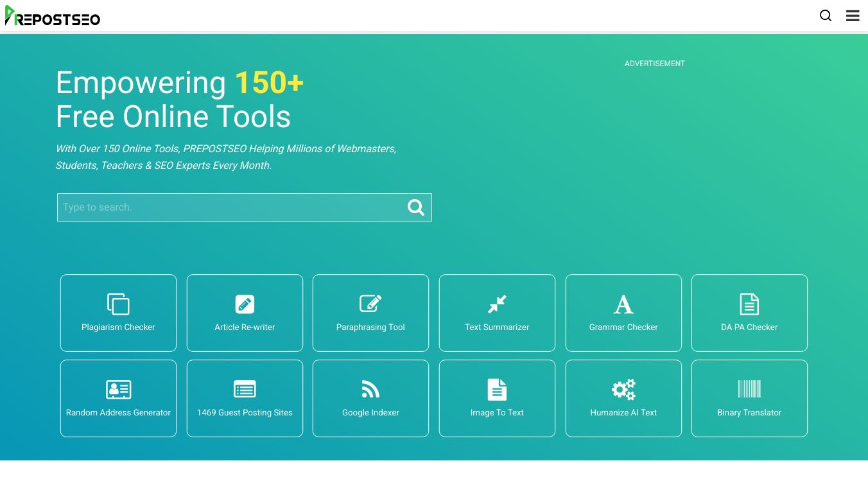Click the PREPOSTSEO logo in the header
Screen dimensions: 868x488
coord(53,16)
